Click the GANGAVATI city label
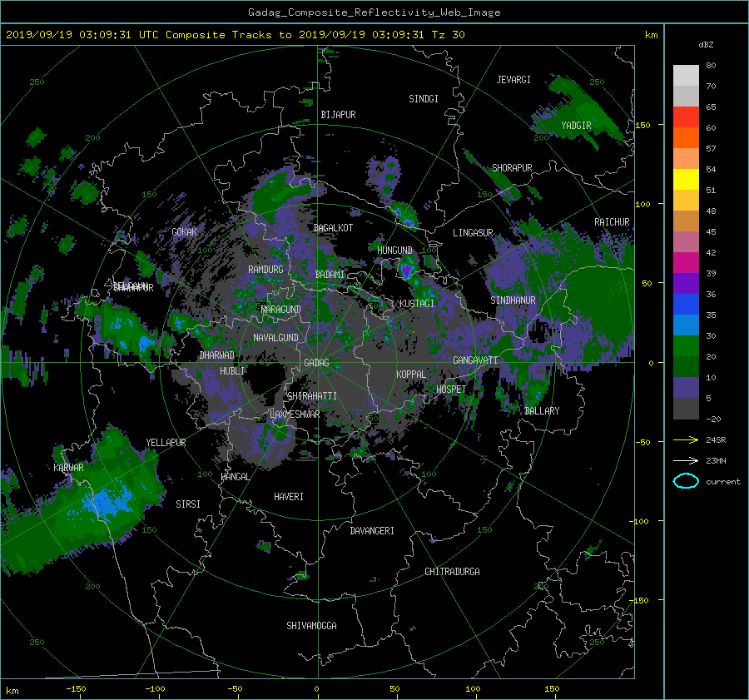 475,360
